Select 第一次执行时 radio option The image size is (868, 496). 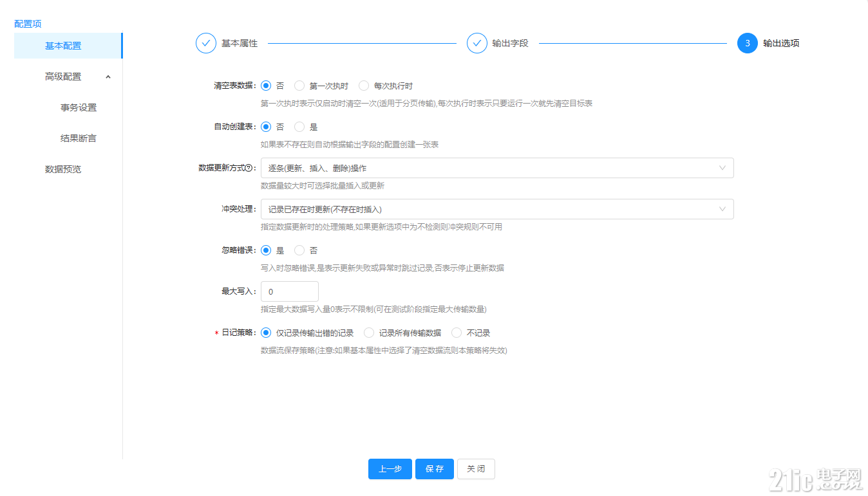pos(299,86)
